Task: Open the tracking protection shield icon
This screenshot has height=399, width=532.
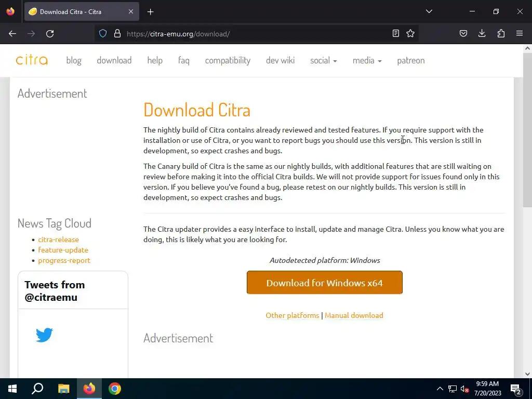Action: [x=103, y=34]
